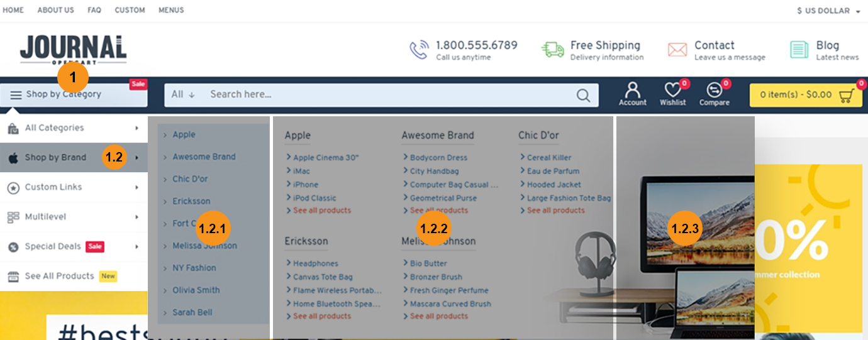
Task: Click the iMac product link
Action: (x=301, y=171)
